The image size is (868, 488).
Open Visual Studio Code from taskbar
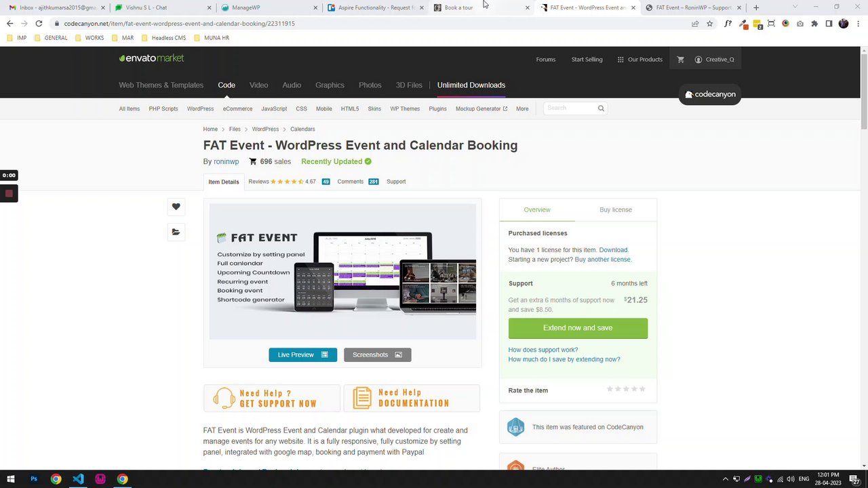pyautogui.click(x=78, y=479)
